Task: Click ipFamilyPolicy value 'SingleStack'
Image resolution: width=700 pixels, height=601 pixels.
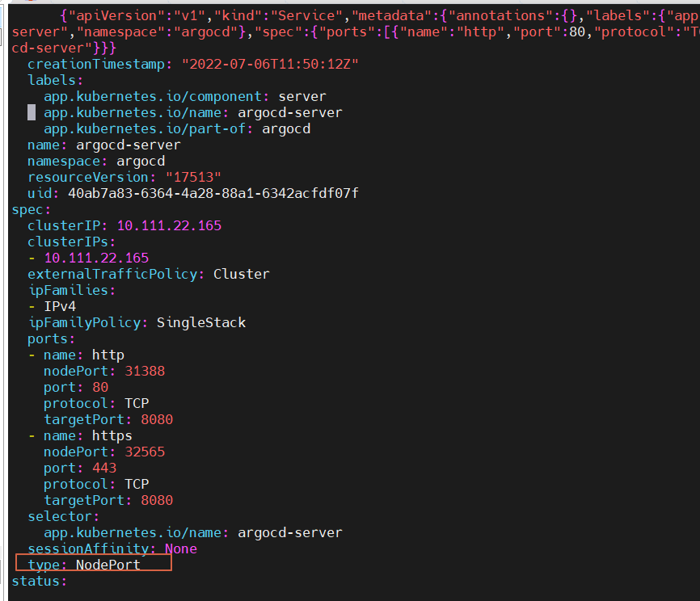Action: [201, 322]
